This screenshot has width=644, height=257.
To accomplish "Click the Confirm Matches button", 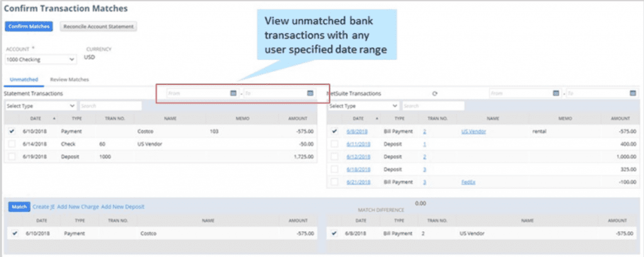I will click(x=29, y=26).
